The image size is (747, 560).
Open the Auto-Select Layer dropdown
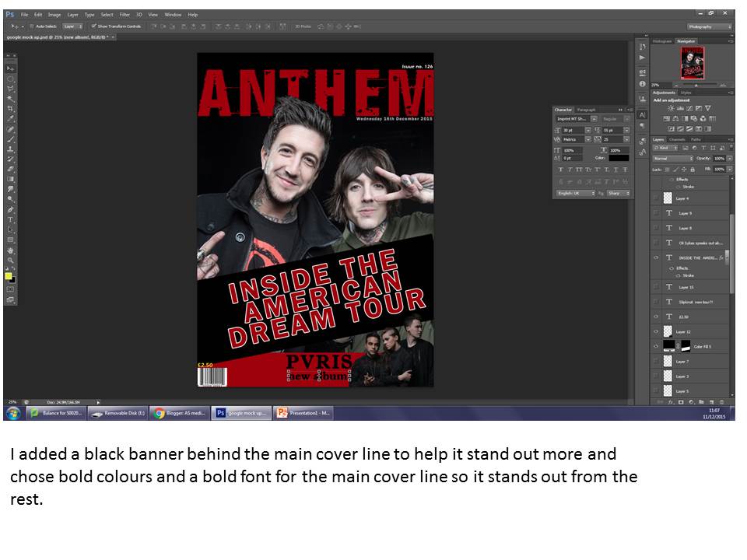point(73,26)
